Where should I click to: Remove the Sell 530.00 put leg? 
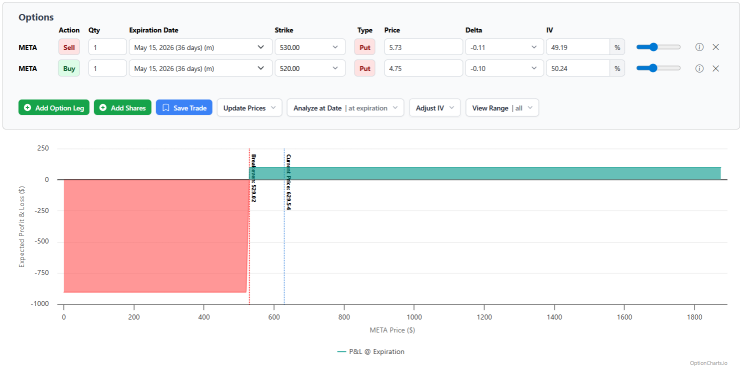716,47
